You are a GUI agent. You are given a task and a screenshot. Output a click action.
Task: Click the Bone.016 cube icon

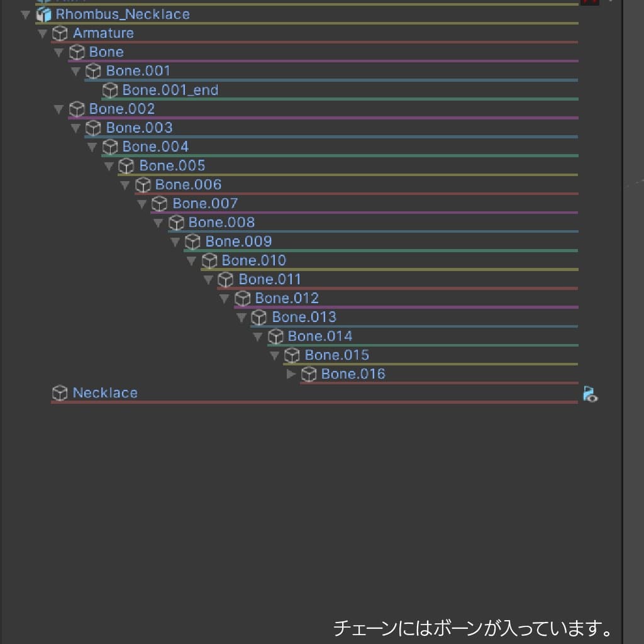309,374
